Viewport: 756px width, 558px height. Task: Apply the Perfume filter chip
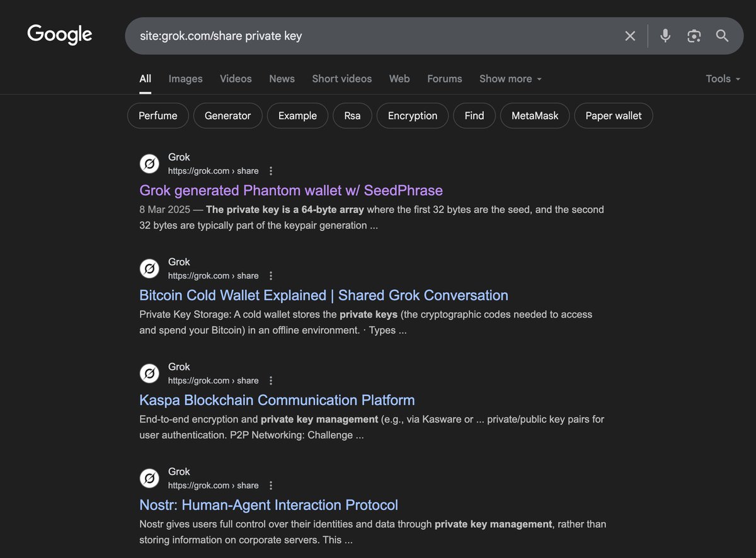(158, 116)
